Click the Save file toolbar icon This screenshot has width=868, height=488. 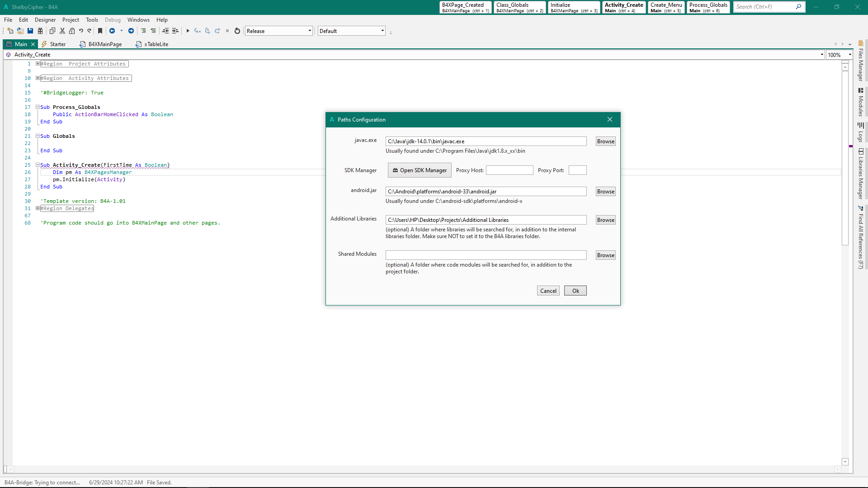point(30,31)
